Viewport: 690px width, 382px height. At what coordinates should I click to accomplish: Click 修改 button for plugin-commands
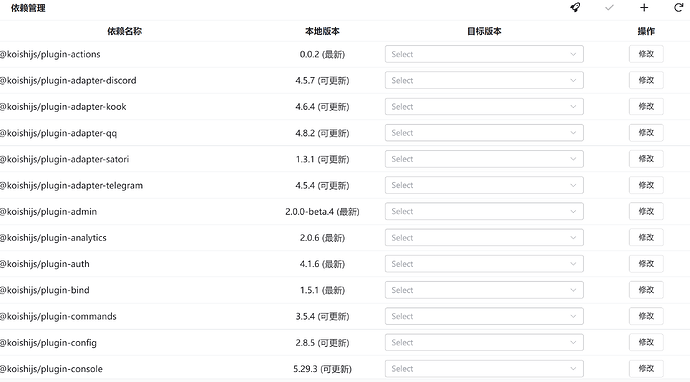(x=646, y=316)
